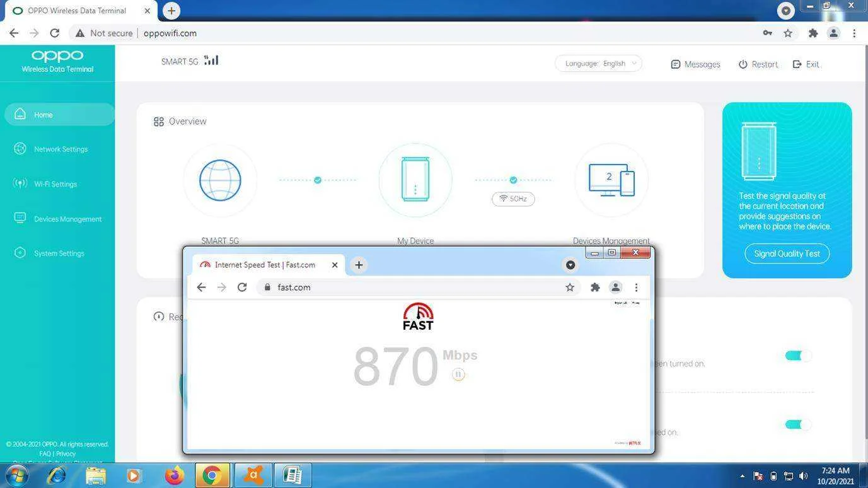
Task: Click the Restart button
Action: pos(758,64)
